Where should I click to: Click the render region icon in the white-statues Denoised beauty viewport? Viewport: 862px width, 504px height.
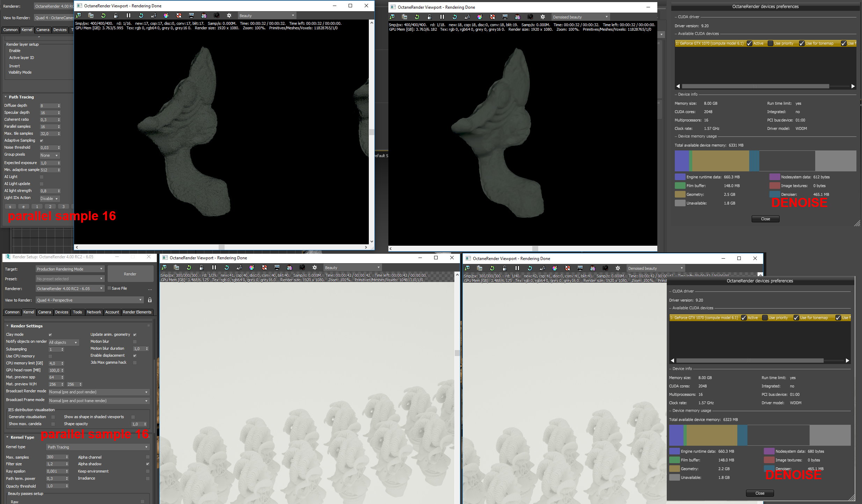580,268
